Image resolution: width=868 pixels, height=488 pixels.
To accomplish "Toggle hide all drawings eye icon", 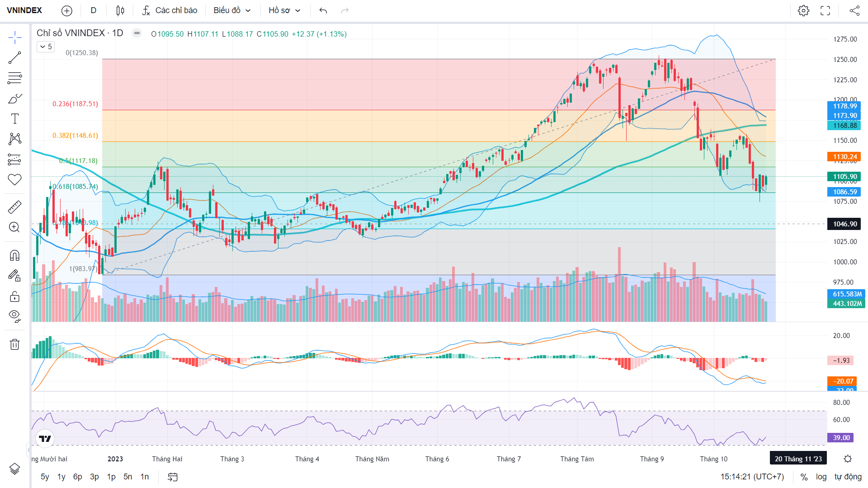I will point(15,316).
